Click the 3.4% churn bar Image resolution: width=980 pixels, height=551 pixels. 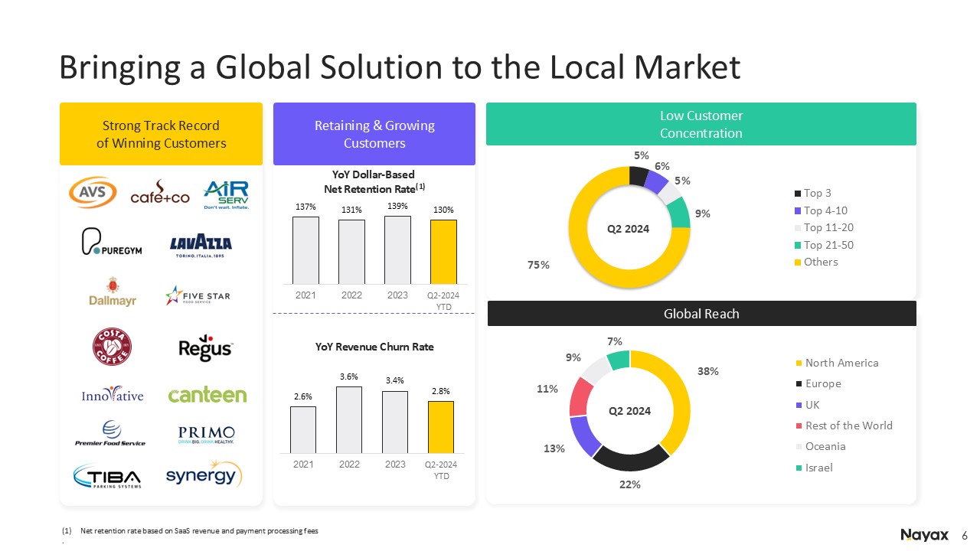click(x=395, y=422)
